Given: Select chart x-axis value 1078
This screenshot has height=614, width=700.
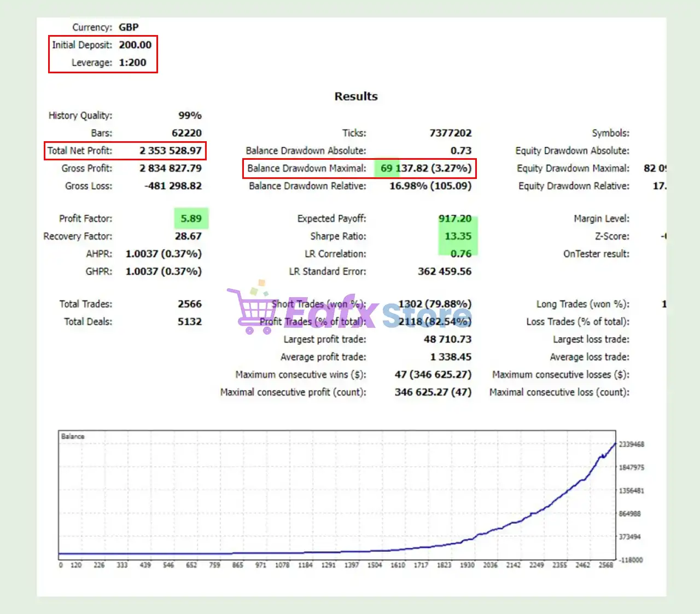Looking at the screenshot, I should (x=282, y=565).
